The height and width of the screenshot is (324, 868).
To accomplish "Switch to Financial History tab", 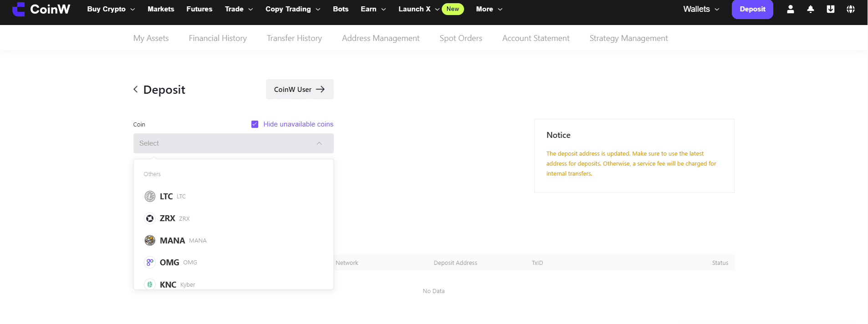I will pos(218,38).
